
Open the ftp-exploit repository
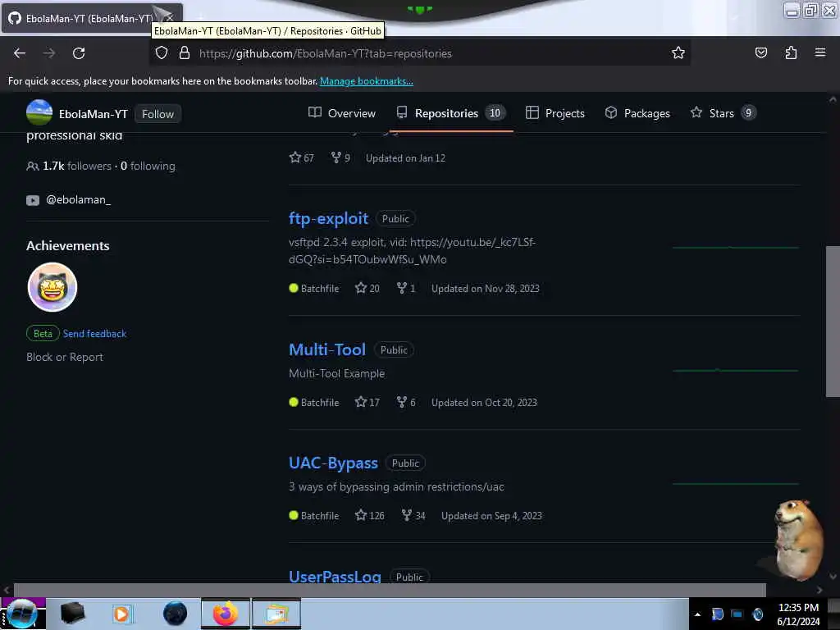[x=328, y=218]
